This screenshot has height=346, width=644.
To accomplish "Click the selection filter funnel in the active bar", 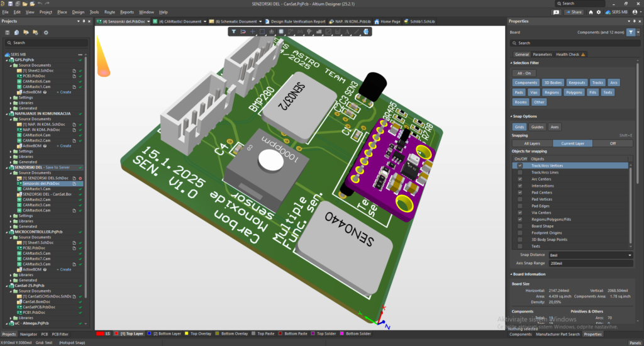I will point(234,31).
